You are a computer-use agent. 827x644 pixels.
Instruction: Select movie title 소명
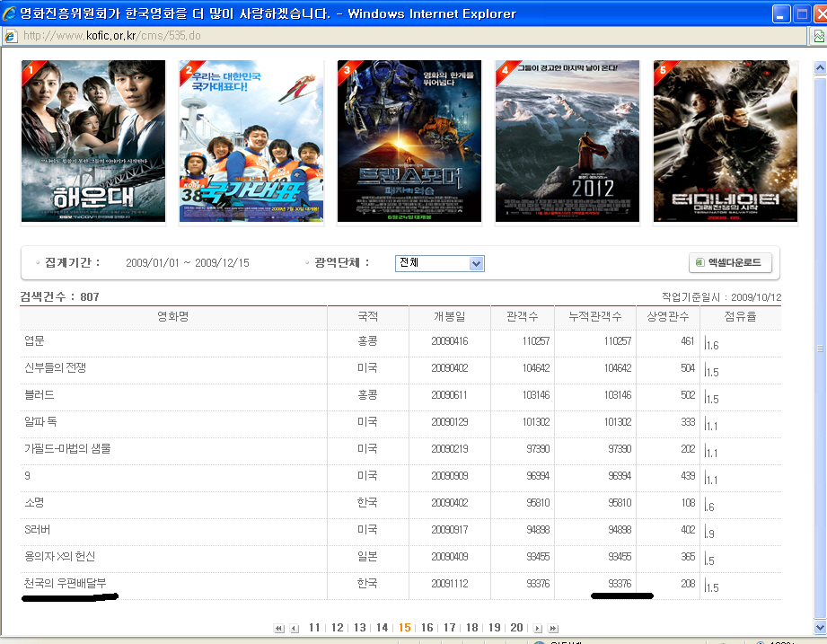click(x=34, y=503)
